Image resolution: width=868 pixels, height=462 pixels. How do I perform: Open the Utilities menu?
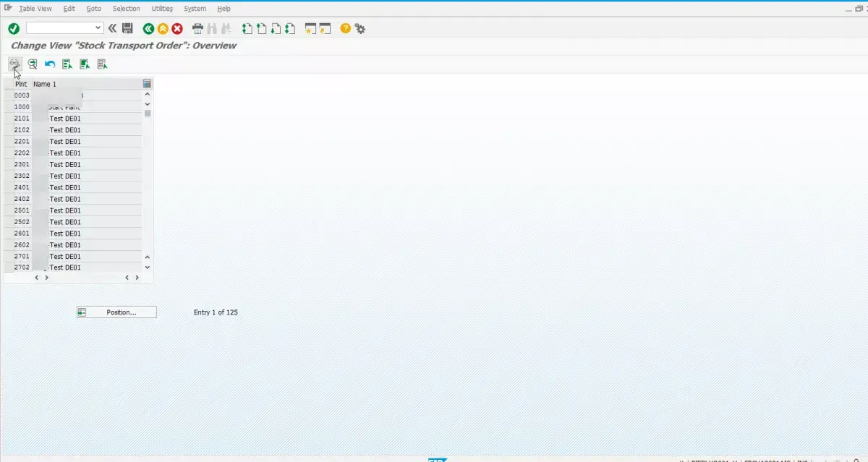tap(162, 9)
